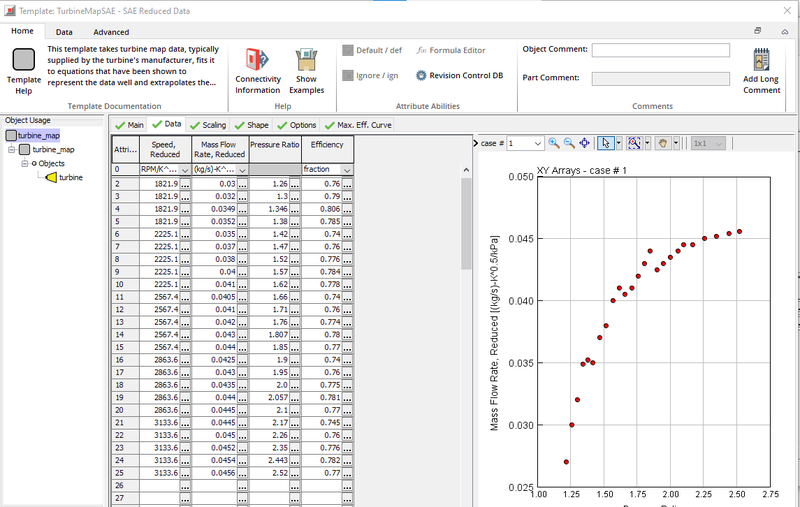Screen dimensions: 800x507
Task: Select highlighted turbine_map object
Action: click(39, 136)
